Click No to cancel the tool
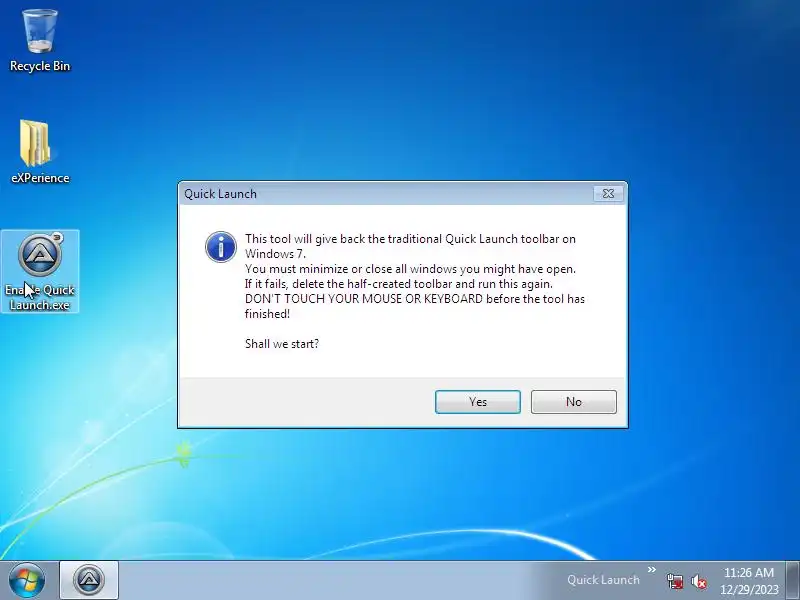Viewport: 800px width, 600px height. pos(573,402)
